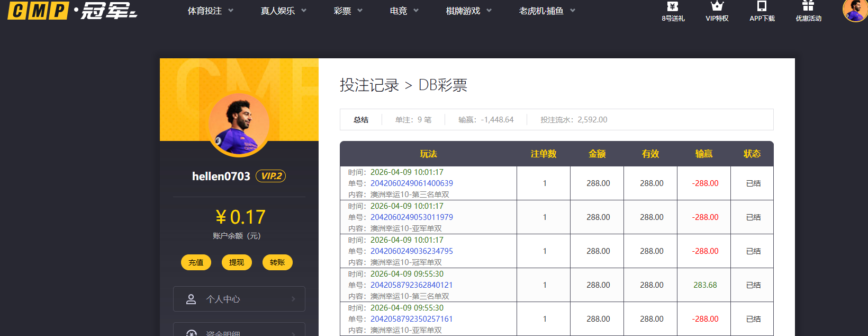The image size is (868, 336).
Task: Click the VIP2 badge next to username
Action: tap(270, 176)
